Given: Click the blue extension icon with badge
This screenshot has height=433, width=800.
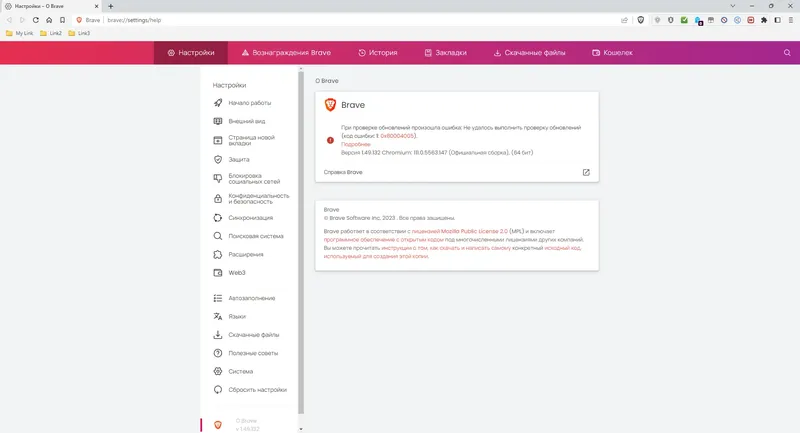Looking at the screenshot, I should [x=698, y=20].
